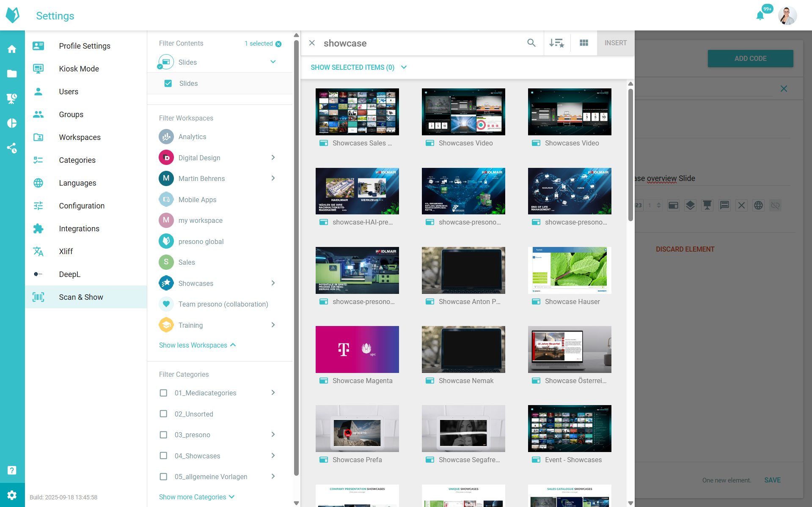Viewport: 812px width, 507px height.
Task: Go to Integrations settings
Action: click(79, 229)
